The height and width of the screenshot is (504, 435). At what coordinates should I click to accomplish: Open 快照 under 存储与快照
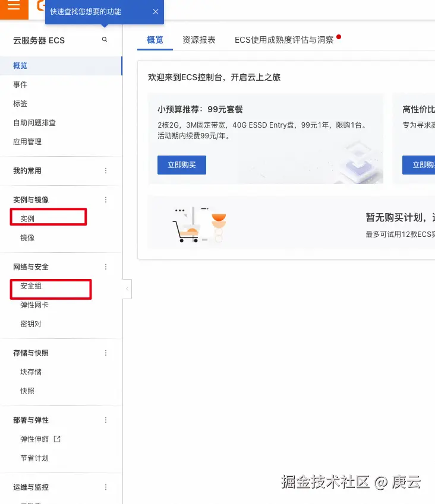[27, 391]
